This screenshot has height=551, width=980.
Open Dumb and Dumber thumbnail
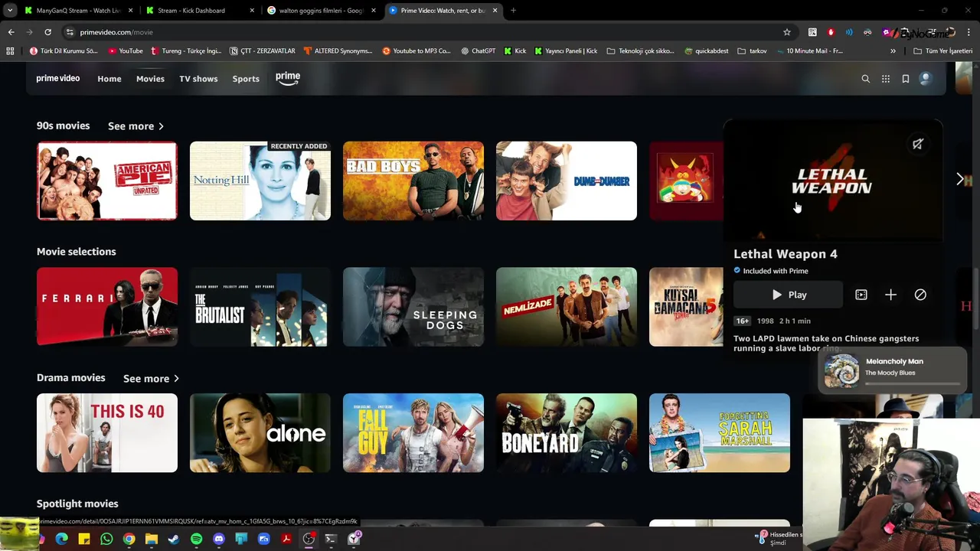(x=567, y=181)
